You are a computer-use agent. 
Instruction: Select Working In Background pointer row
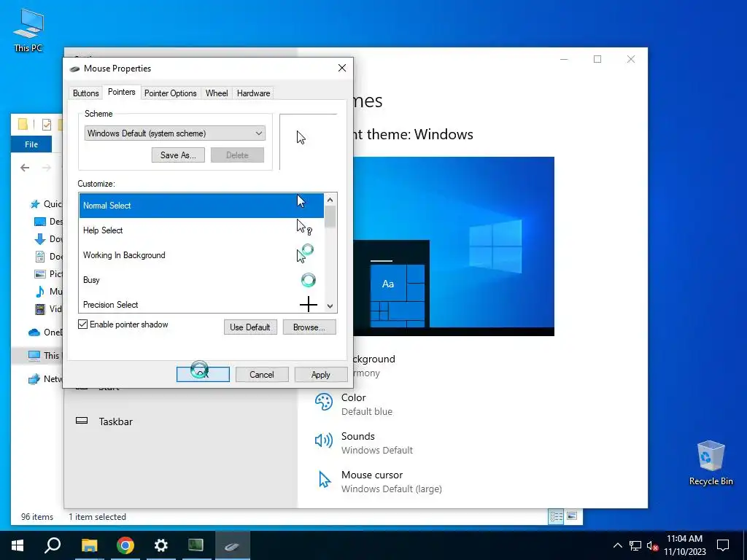pos(201,255)
